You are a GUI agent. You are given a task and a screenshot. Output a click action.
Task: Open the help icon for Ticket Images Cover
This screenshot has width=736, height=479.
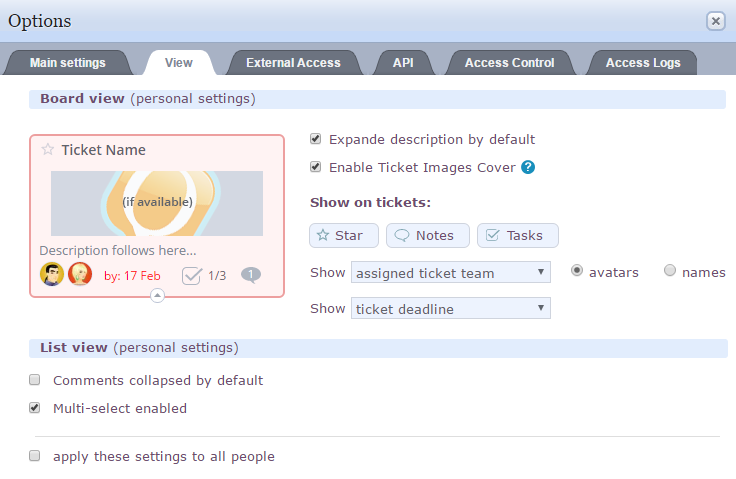tap(528, 167)
